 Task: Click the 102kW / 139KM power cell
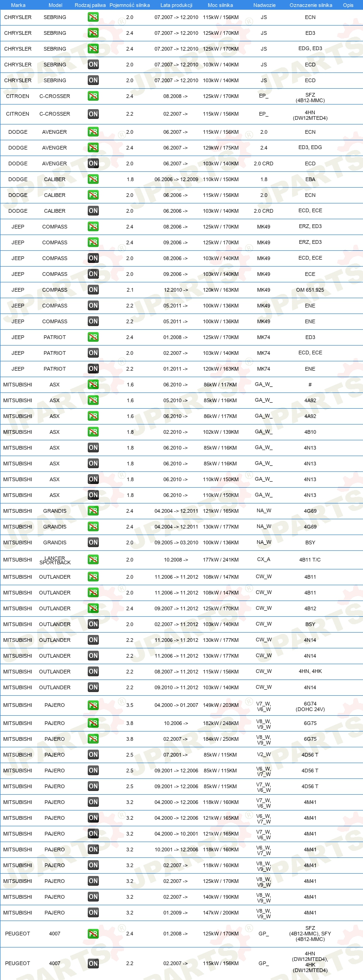[x=221, y=432]
